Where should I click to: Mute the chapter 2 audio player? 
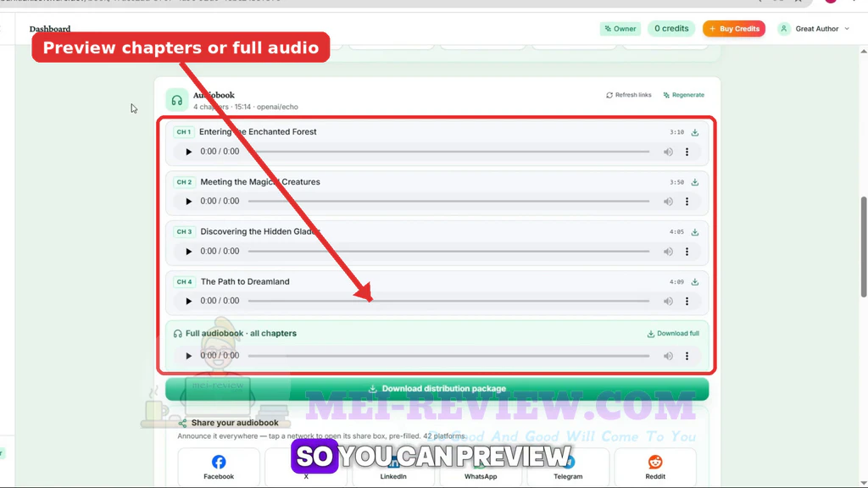(x=668, y=202)
